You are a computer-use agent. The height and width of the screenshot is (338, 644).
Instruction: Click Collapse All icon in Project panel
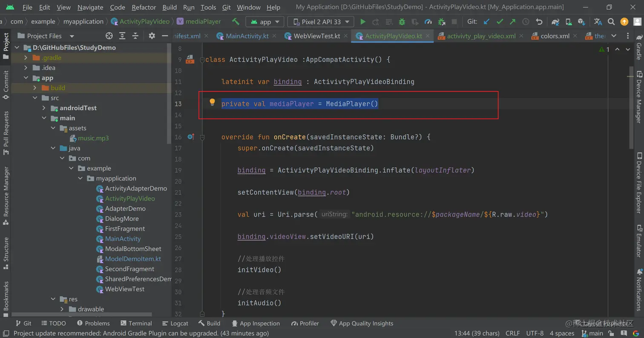click(x=135, y=36)
